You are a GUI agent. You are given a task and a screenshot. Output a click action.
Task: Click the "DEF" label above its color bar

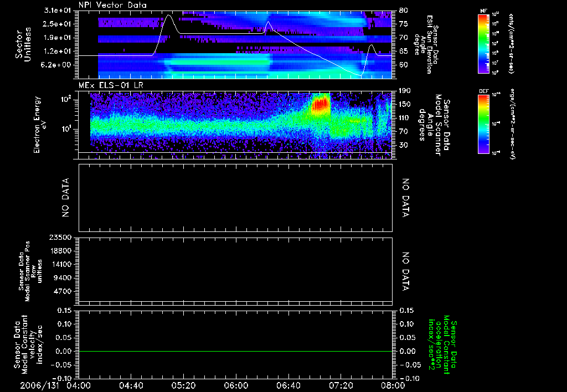pos(483,91)
